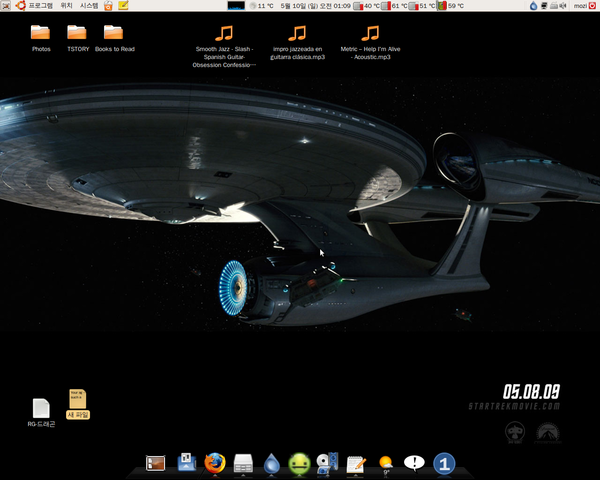Click the clock showing 오전 01:09
The height and width of the screenshot is (480, 600).
coord(315,6)
